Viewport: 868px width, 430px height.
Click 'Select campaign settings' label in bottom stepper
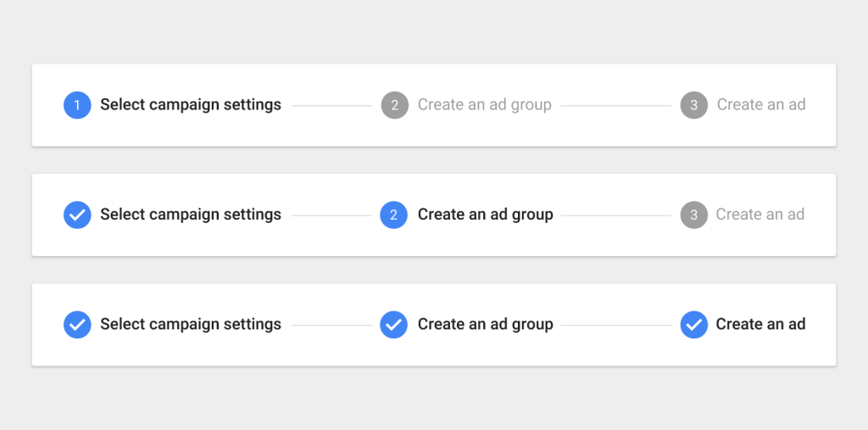coord(191,324)
